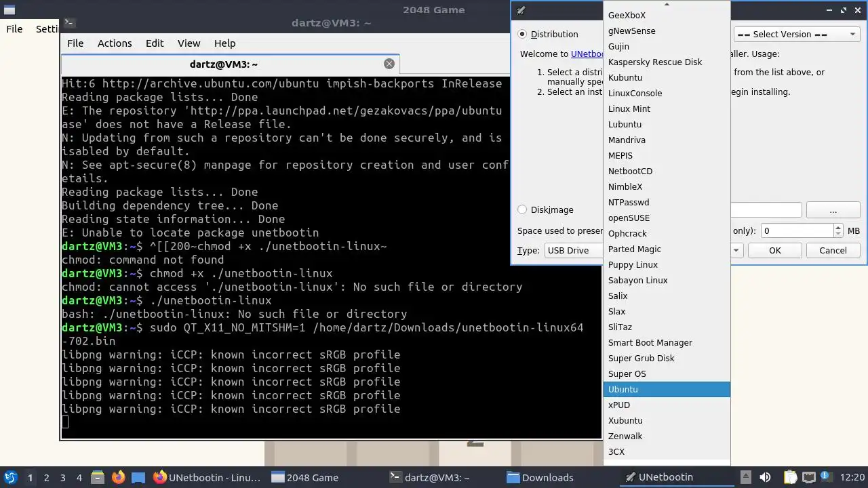
Task: Open the Type USB Drive combo box
Action: tap(574, 250)
